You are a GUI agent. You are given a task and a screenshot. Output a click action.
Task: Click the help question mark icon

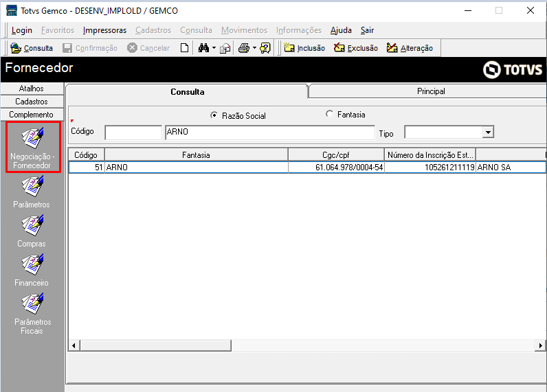click(x=265, y=48)
